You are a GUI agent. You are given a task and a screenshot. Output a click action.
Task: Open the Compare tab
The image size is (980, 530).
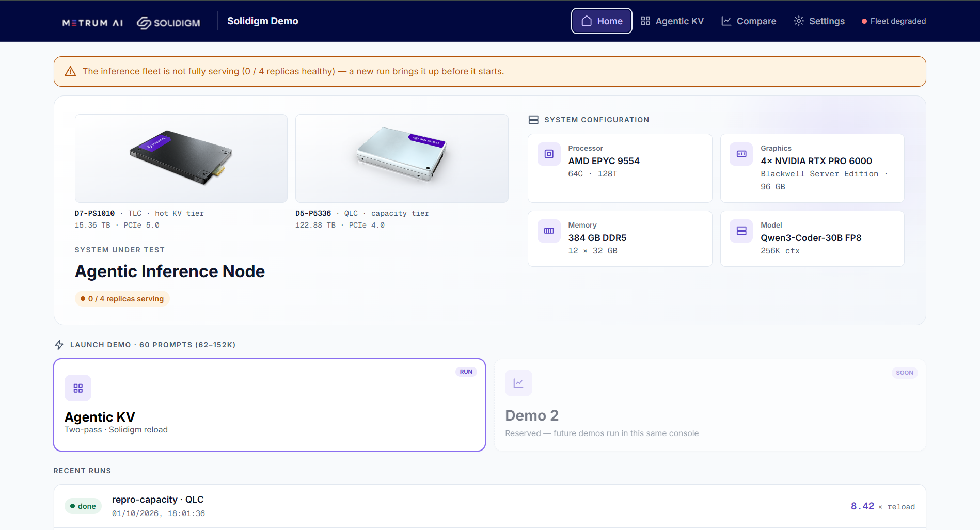click(x=749, y=21)
